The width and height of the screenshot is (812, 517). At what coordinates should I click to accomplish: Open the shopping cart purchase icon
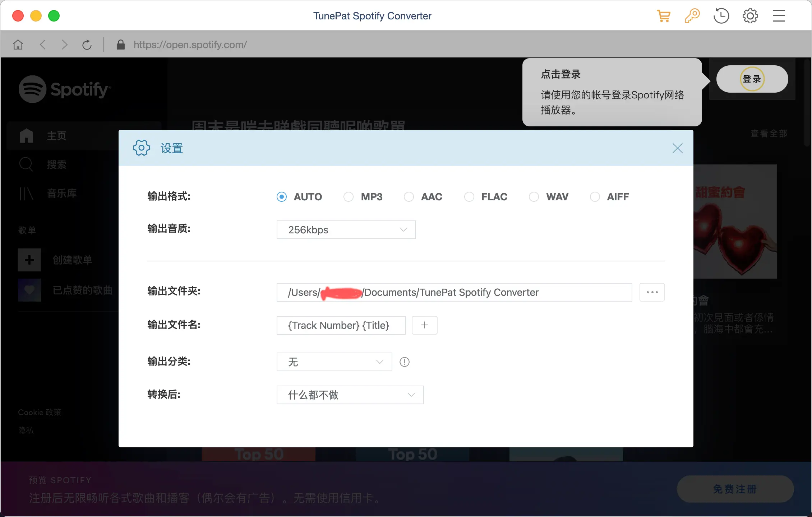click(x=664, y=16)
